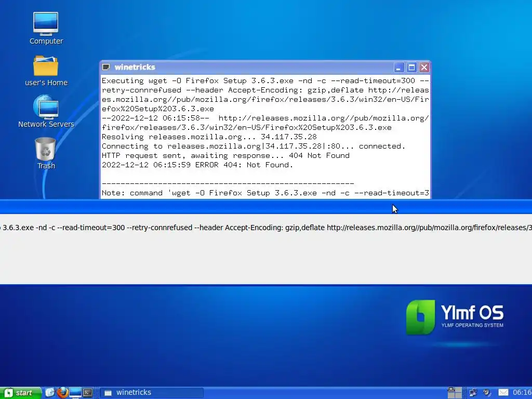This screenshot has height=399, width=532.
Task: Maximize the winetricks window
Action: tap(411, 68)
